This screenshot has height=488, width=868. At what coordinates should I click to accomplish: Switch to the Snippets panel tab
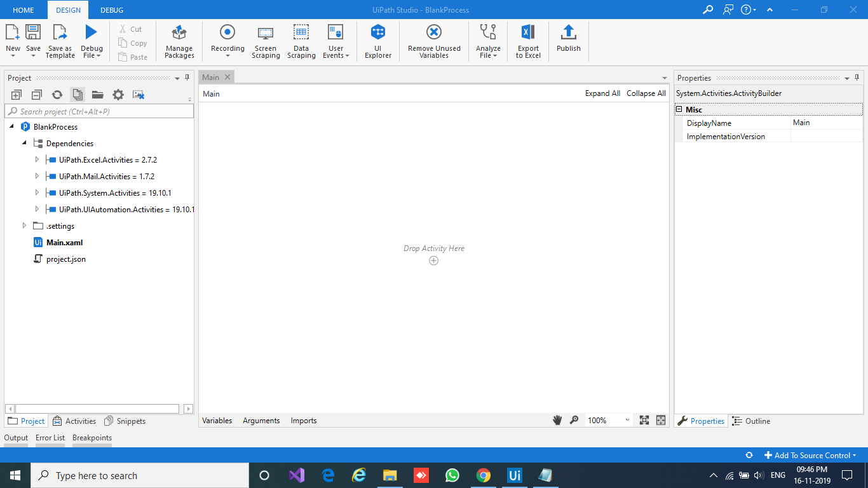pyautogui.click(x=125, y=421)
